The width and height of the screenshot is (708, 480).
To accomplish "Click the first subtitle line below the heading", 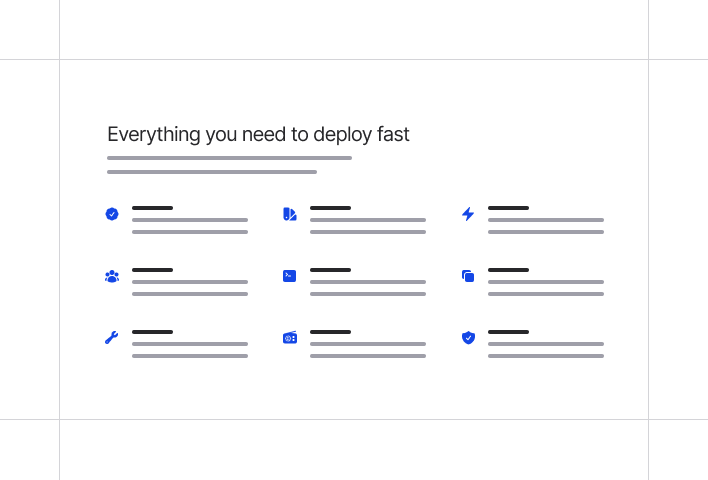I will click(229, 158).
